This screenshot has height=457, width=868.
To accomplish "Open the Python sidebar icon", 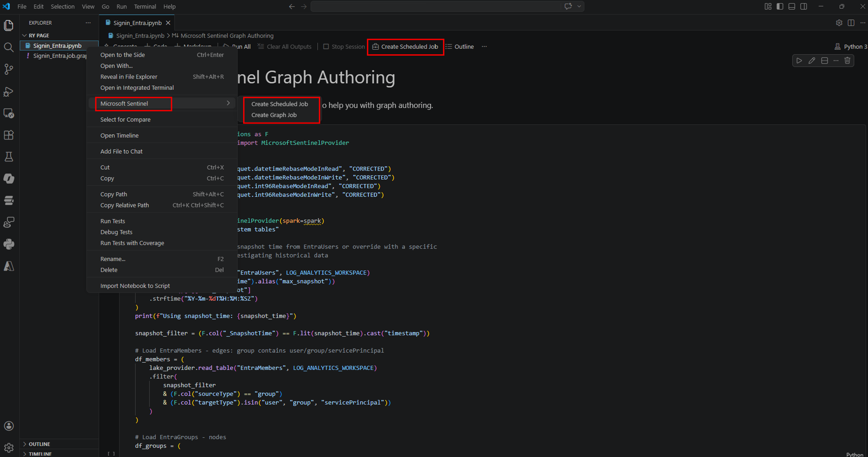I will pyautogui.click(x=9, y=244).
